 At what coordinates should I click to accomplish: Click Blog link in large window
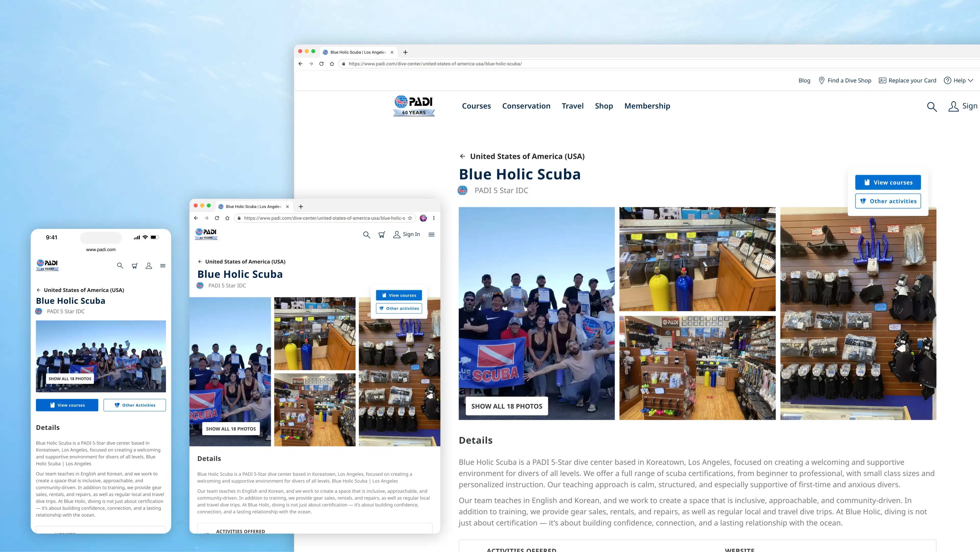[804, 80]
